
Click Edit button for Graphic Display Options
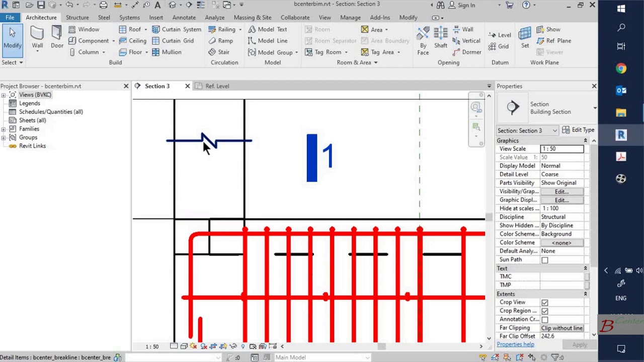(x=561, y=200)
